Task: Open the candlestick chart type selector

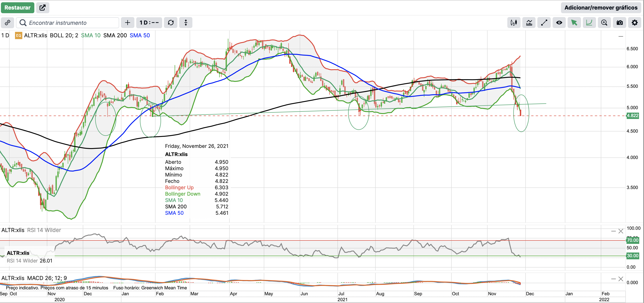Action: point(514,23)
